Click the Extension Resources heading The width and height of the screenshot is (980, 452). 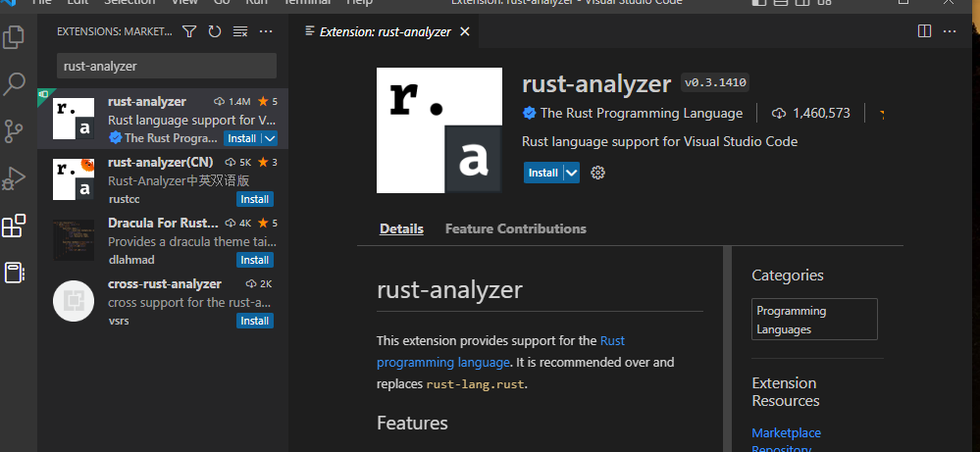pyautogui.click(x=786, y=391)
